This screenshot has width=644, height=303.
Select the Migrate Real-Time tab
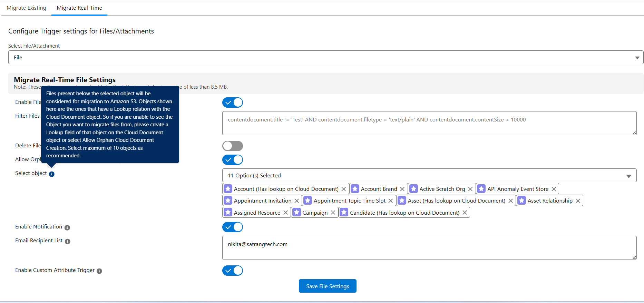pos(79,8)
